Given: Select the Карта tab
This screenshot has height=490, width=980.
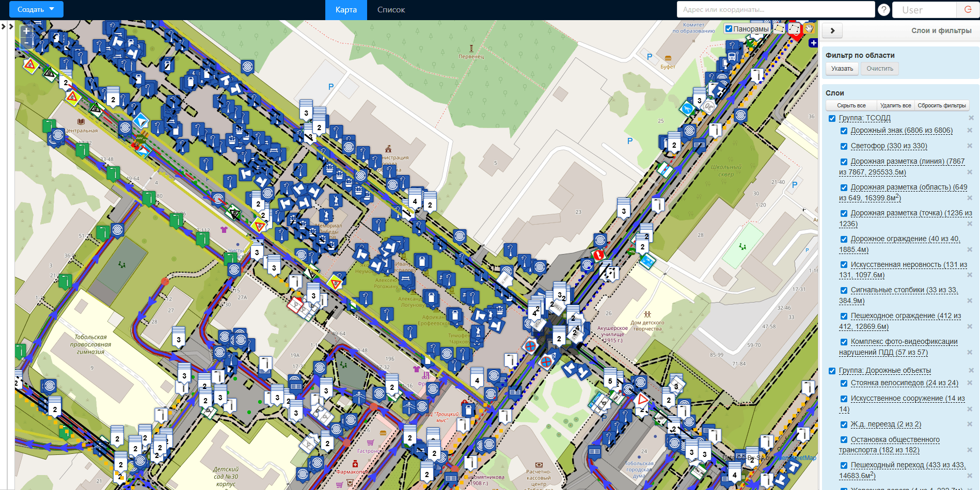Looking at the screenshot, I should point(346,10).
